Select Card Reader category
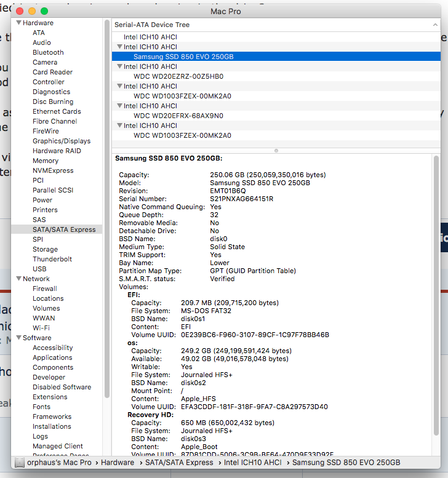This screenshot has width=448, height=478. (53, 72)
